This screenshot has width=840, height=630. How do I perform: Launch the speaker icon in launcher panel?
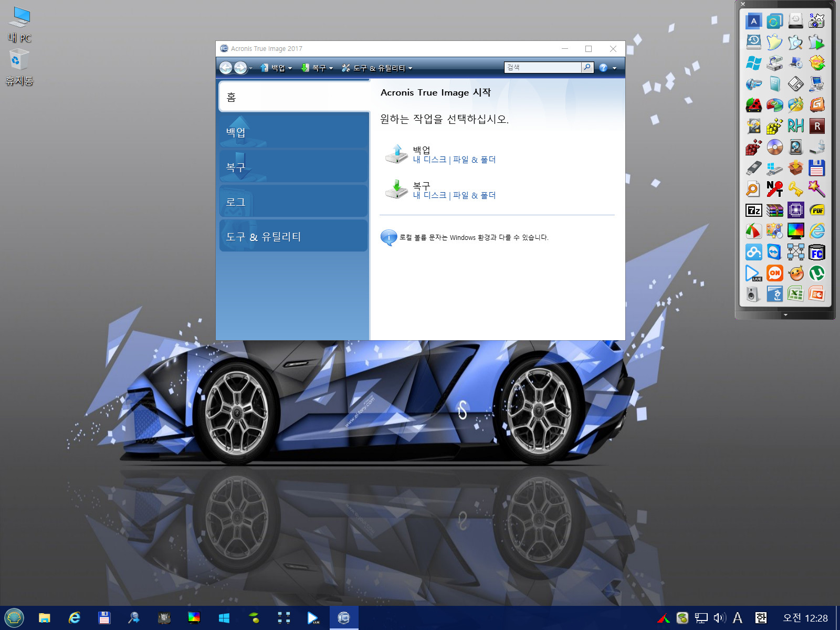pyautogui.click(x=753, y=294)
